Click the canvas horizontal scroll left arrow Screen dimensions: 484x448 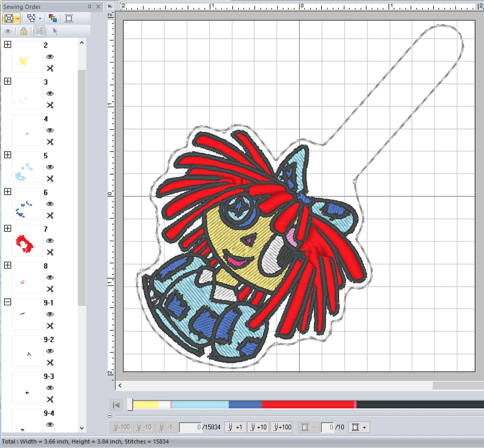click(x=120, y=385)
